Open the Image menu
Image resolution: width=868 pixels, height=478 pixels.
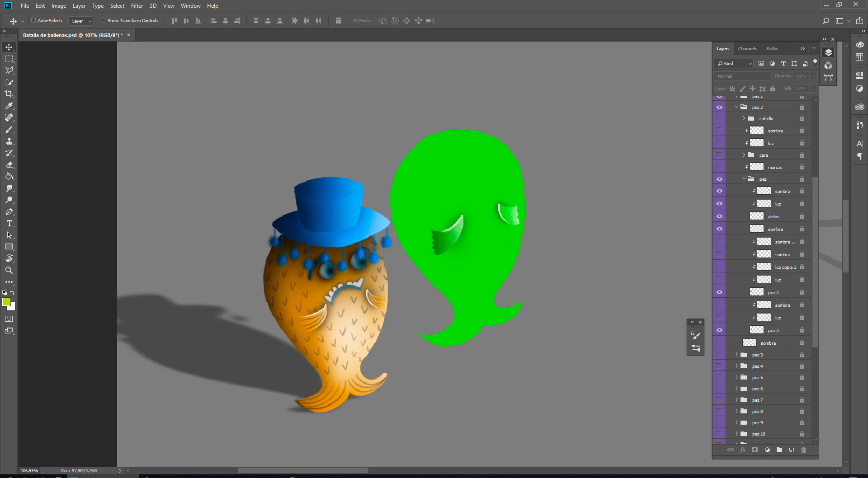pyautogui.click(x=59, y=6)
